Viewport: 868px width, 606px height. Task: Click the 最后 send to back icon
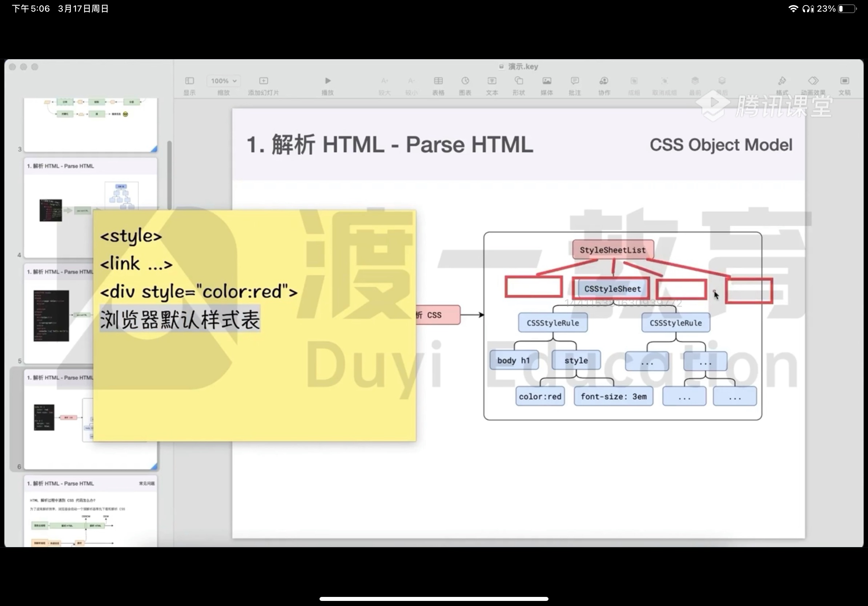pyautogui.click(x=722, y=81)
